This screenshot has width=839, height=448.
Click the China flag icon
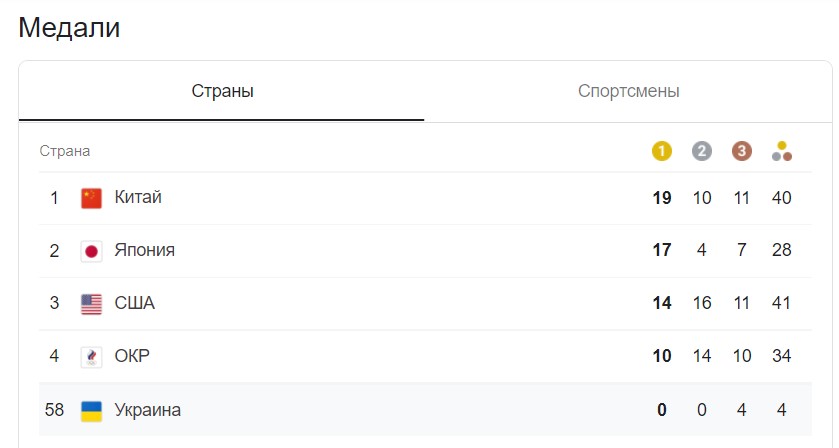click(x=91, y=198)
